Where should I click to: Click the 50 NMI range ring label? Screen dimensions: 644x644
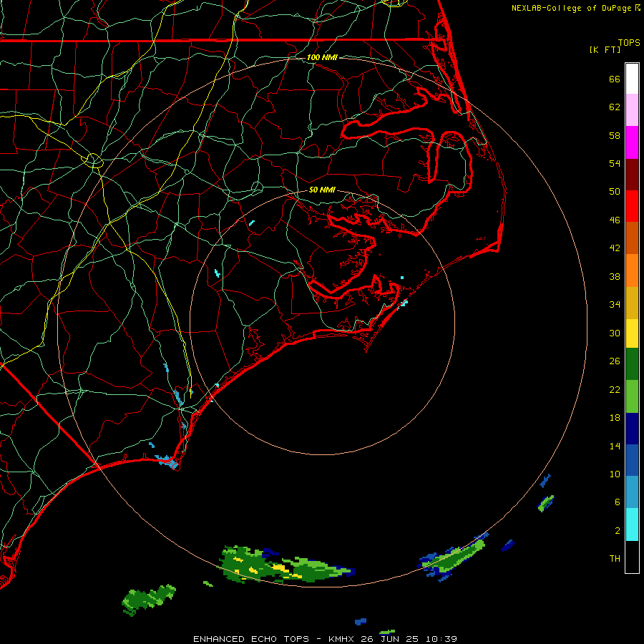pyautogui.click(x=322, y=190)
